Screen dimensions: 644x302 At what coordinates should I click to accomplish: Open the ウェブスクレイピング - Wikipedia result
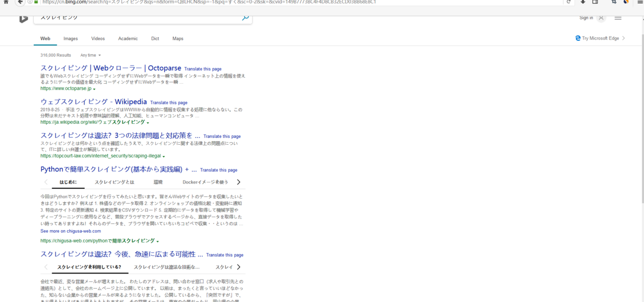pos(93,101)
